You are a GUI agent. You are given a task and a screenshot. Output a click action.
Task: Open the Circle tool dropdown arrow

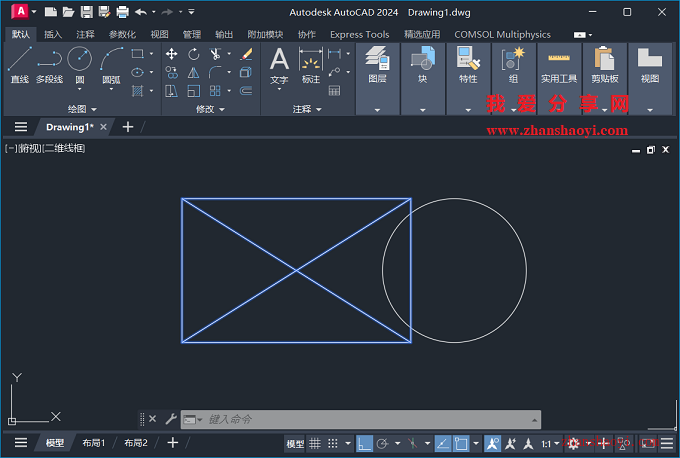[80, 89]
